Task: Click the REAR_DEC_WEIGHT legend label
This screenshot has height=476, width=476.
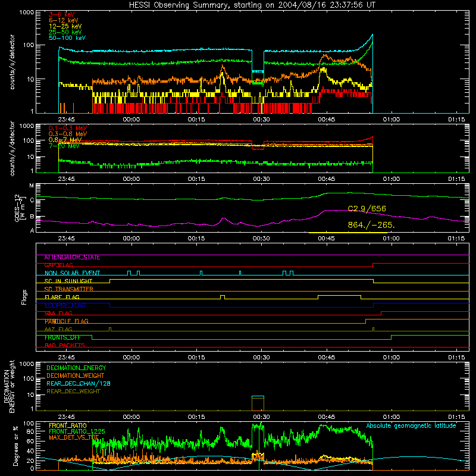Action: [73, 392]
